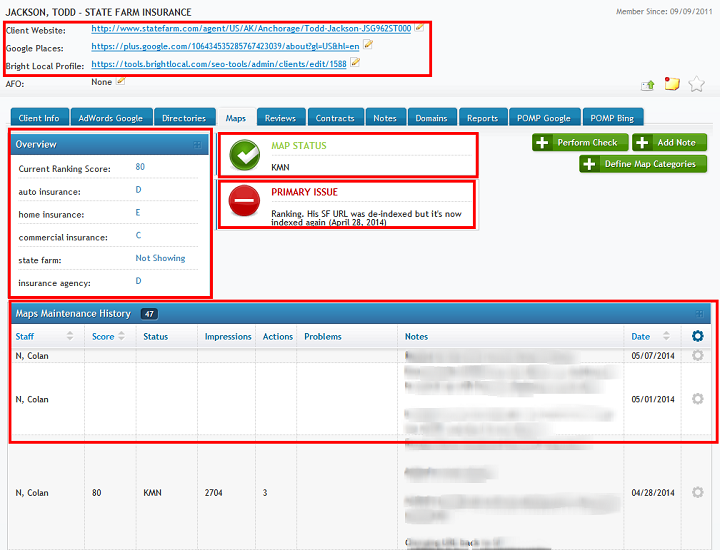Edit the Google Places pencil icon
This screenshot has height=550, width=720.
(x=367, y=45)
